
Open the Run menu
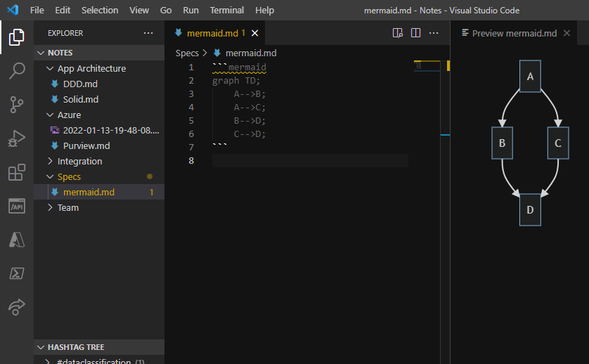[x=190, y=10]
